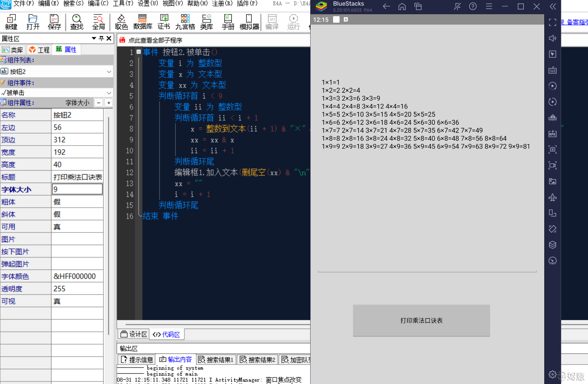The image size is (588, 384).
Task: Click the 字体大小 value field
Action: coord(77,189)
